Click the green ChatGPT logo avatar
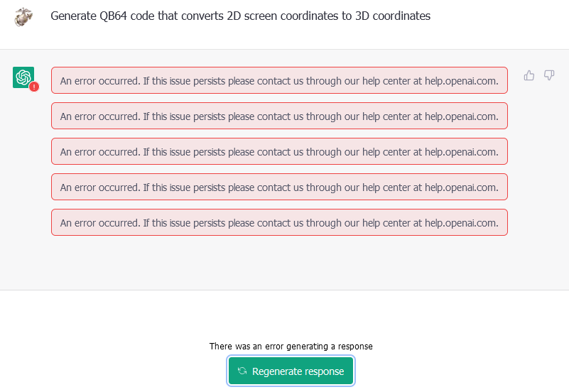The width and height of the screenshot is (569, 392). [x=23, y=77]
